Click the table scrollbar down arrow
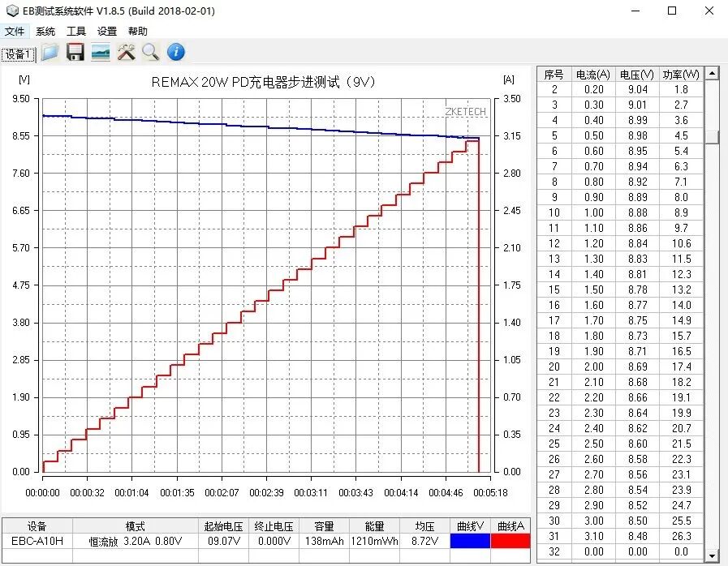The height and width of the screenshot is (566, 728). point(712,555)
